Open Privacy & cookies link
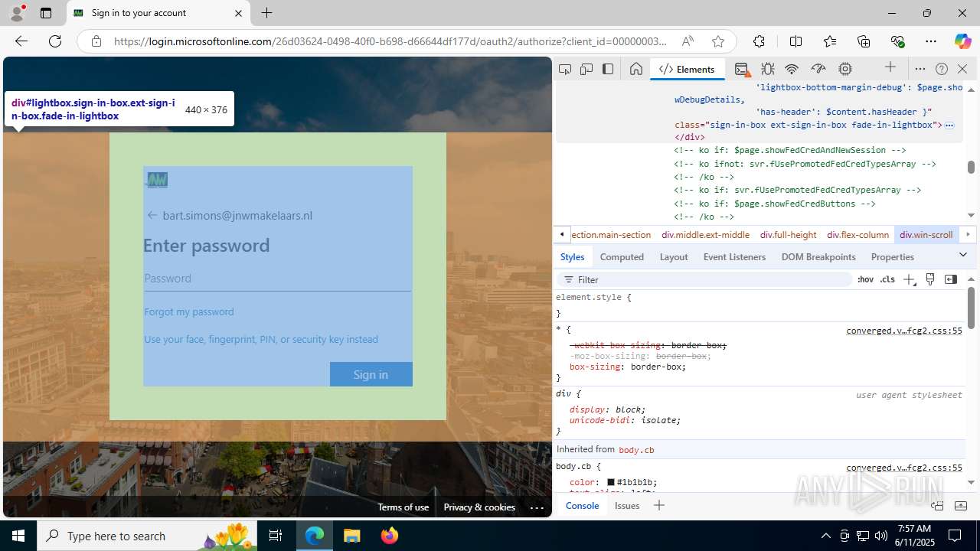The width and height of the screenshot is (980, 551). point(479,507)
